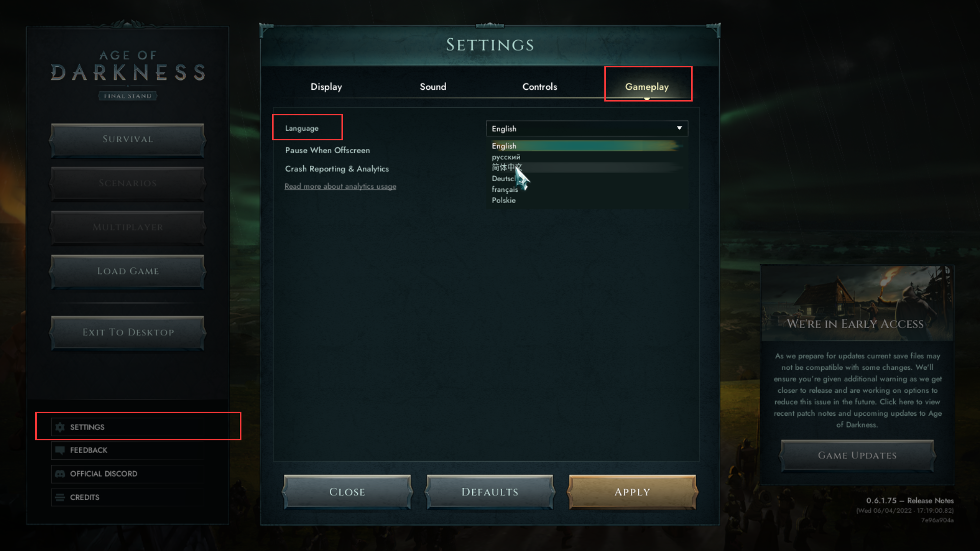980x551 pixels.
Task: Expand the Language dropdown arrow
Action: click(x=679, y=128)
